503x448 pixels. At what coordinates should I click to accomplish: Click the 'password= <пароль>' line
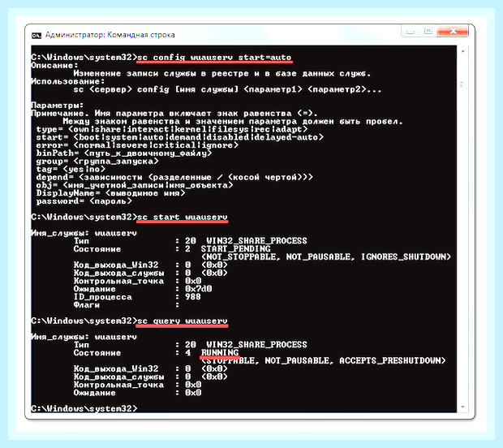[84, 201]
